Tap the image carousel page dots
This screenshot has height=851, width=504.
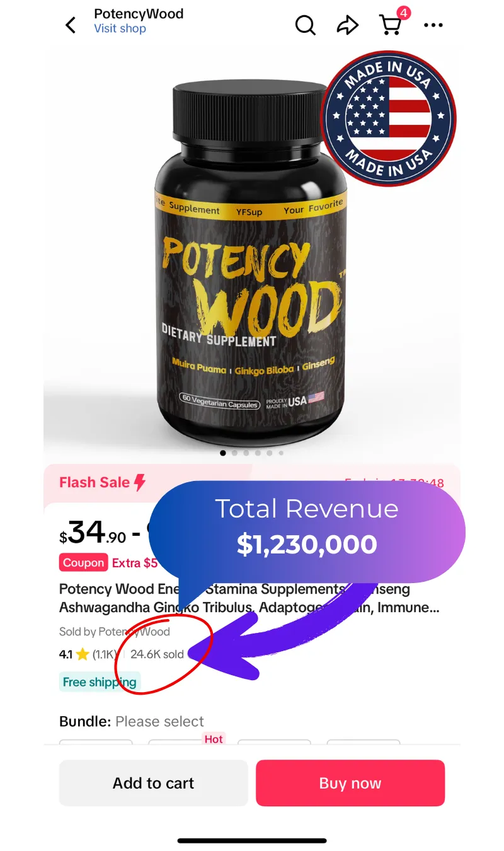(x=252, y=453)
